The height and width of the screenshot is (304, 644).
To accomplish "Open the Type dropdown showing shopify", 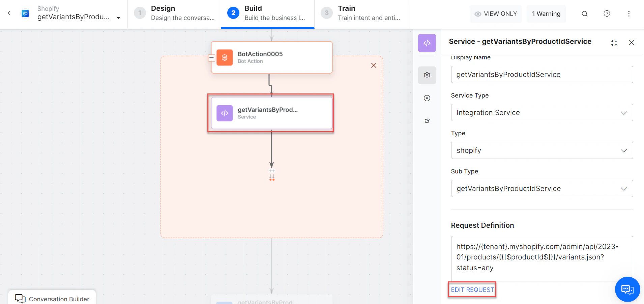I will [541, 150].
